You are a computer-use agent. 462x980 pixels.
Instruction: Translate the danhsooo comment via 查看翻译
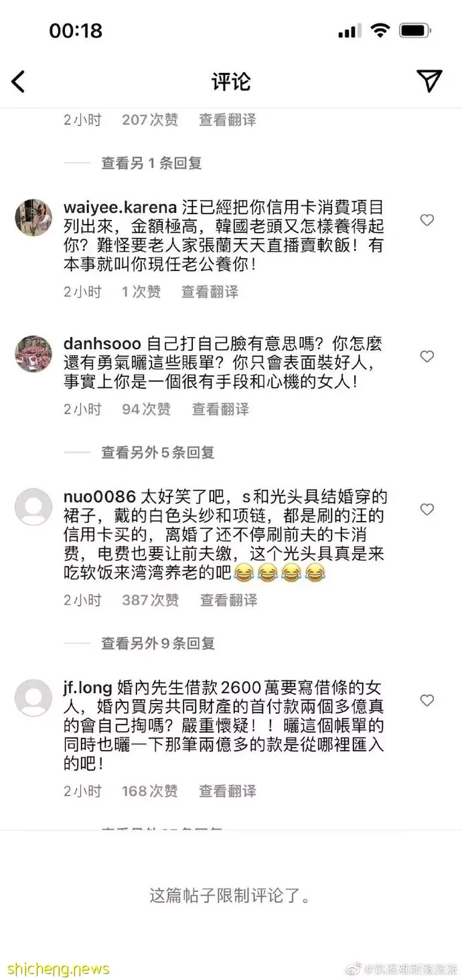[220, 409]
